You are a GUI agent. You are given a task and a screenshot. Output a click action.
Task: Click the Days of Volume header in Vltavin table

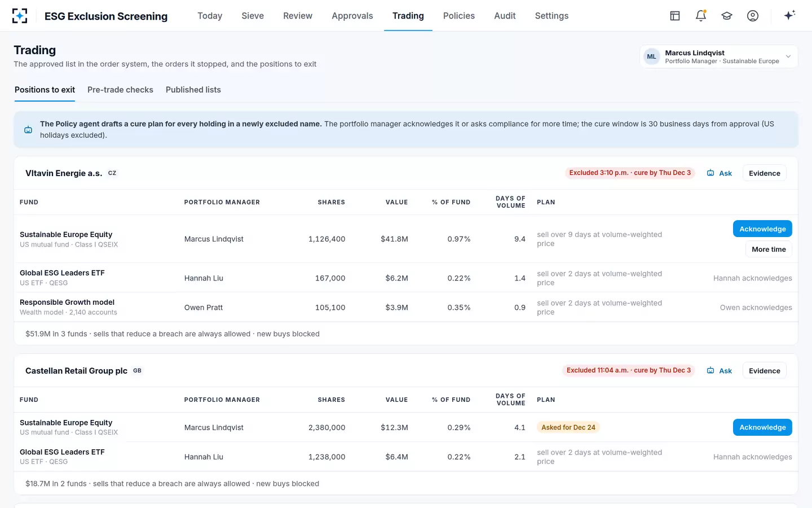(510, 202)
